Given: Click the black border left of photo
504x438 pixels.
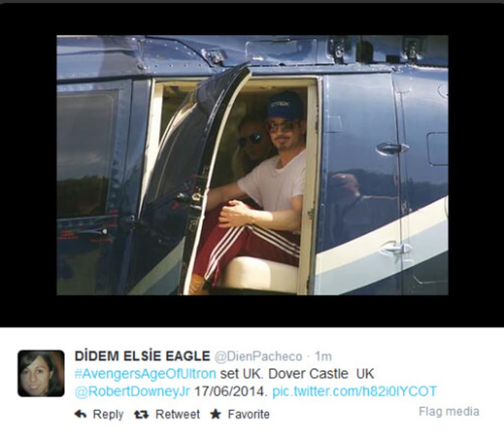Looking at the screenshot, I should [x=28, y=165].
